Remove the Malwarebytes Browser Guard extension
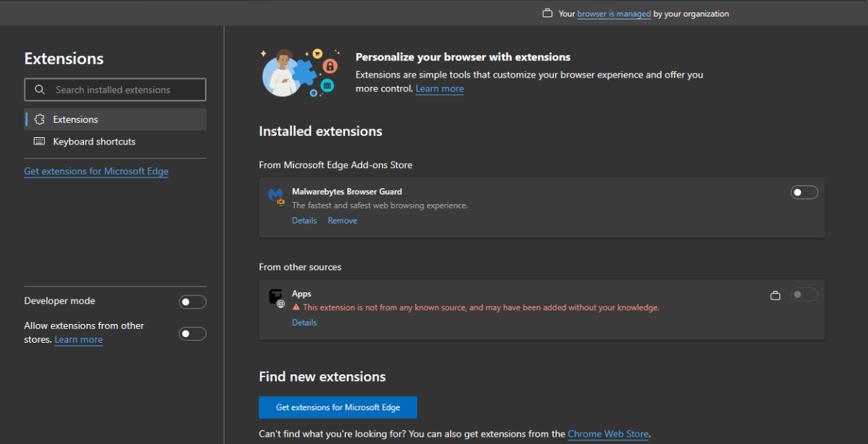The image size is (868, 444). (342, 221)
